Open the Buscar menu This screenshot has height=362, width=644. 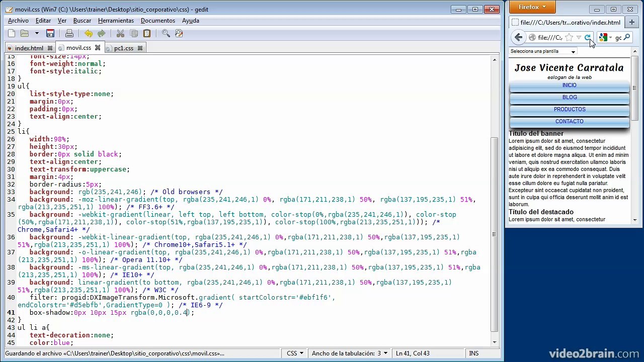click(x=82, y=21)
